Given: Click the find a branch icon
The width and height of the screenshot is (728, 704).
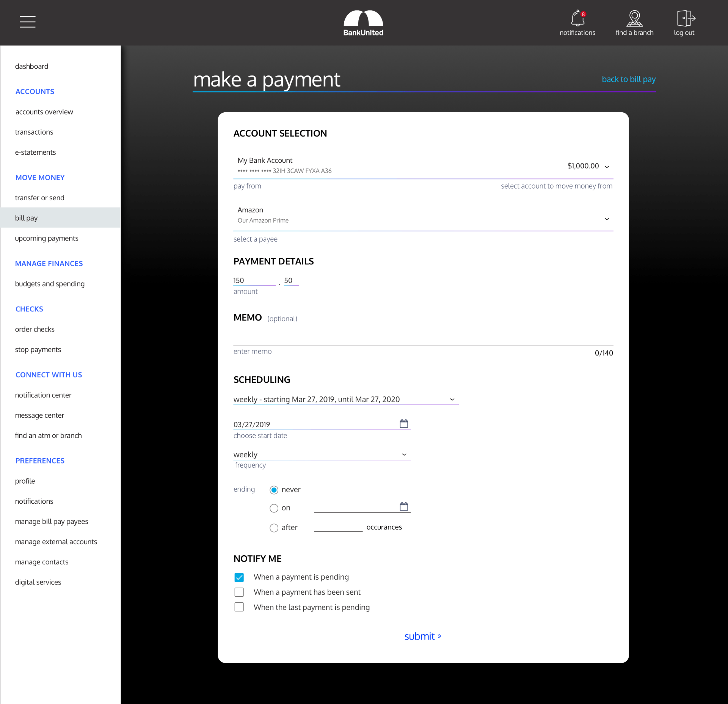Looking at the screenshot, I should point(634,19).
